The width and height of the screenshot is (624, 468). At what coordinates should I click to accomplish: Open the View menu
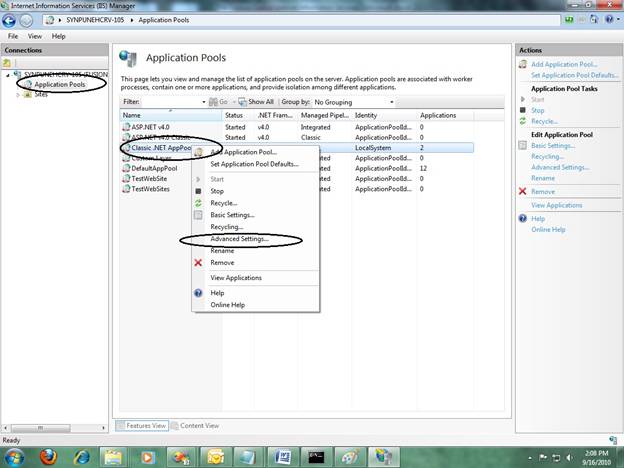pyautogui.click(x=35, y=36)
